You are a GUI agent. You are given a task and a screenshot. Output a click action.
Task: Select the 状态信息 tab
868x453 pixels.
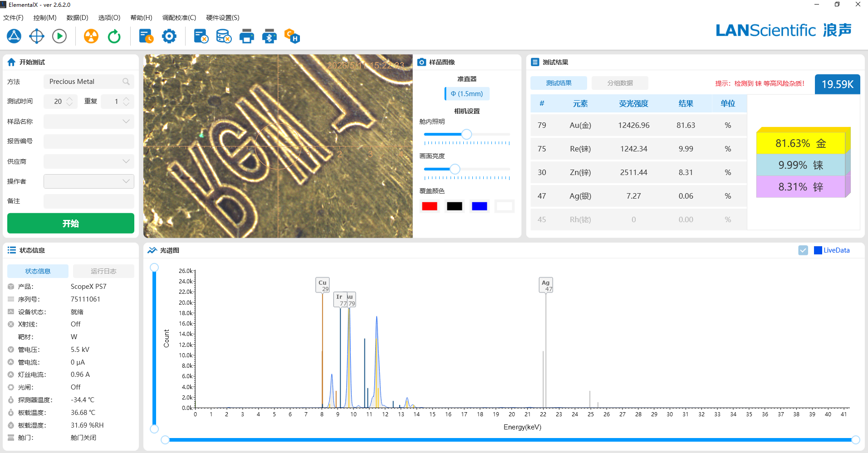(x=38, y=271)
